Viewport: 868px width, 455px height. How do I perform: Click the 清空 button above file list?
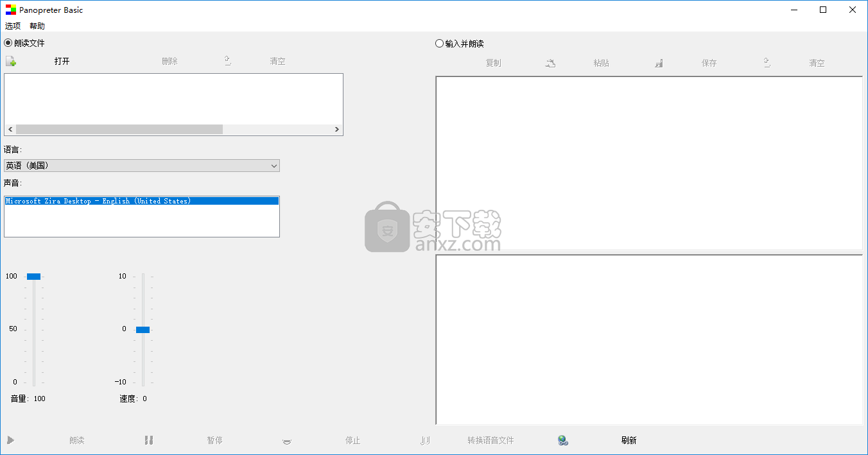pyautogui.click(x=277, y=62)
